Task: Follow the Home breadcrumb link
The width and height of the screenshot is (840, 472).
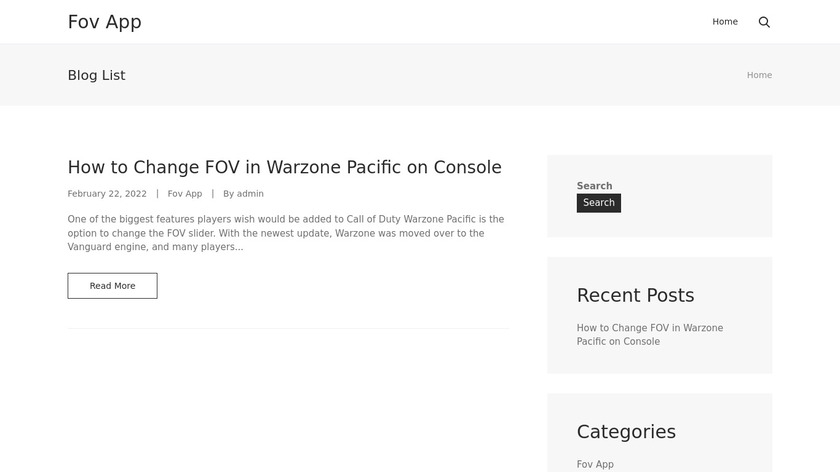Action: pos(759,75)
